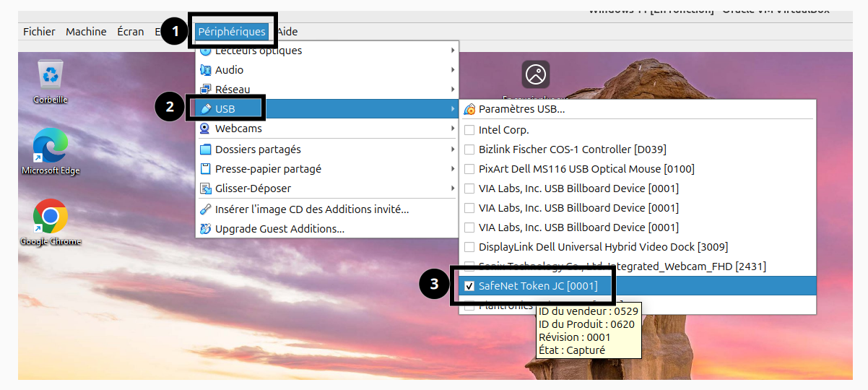Screen dimensions: 868x390
Task: Uncheck the SafeNet Token JC checkbox
Action: pyautogui.click(x=469, y=286)
